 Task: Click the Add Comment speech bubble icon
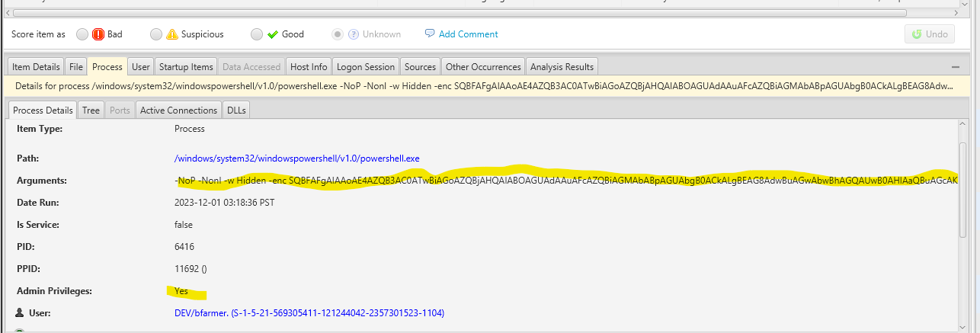coord(430,34)
